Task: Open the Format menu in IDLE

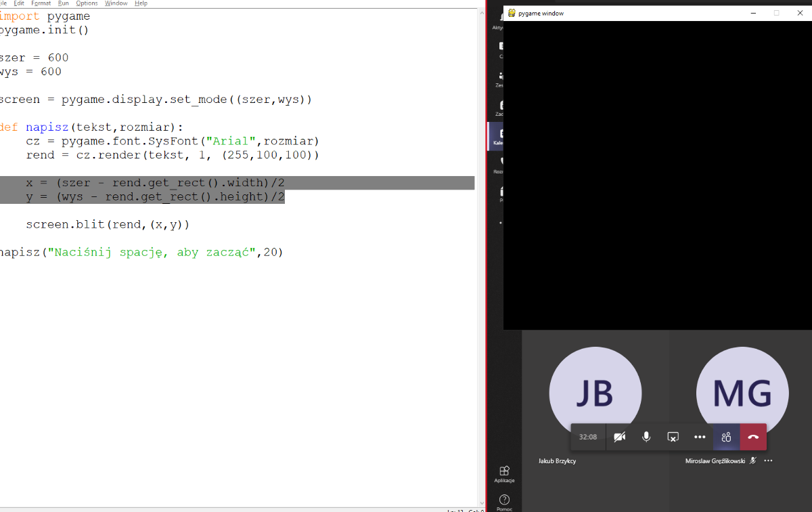Action: 41,3
